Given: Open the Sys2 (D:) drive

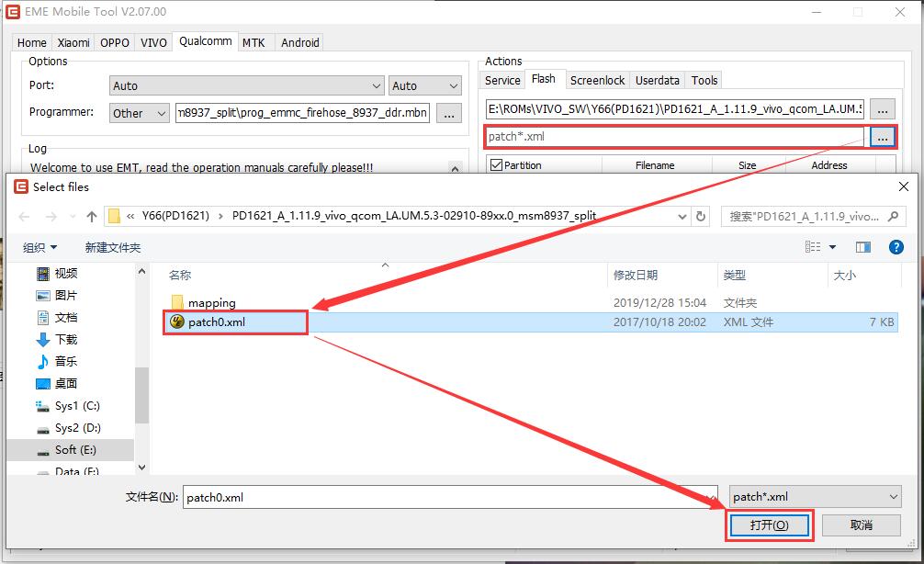Looking at the screenshot, I should [68, 428].
